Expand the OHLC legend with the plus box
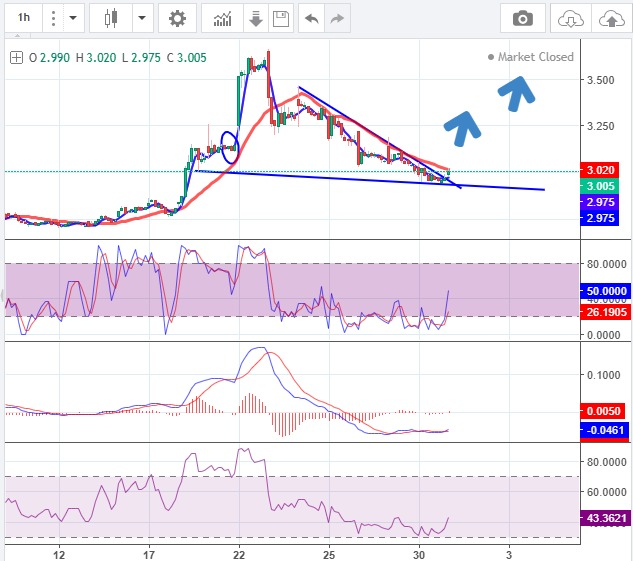The width and height of the screenshot is (633, 561). [16, 58]
